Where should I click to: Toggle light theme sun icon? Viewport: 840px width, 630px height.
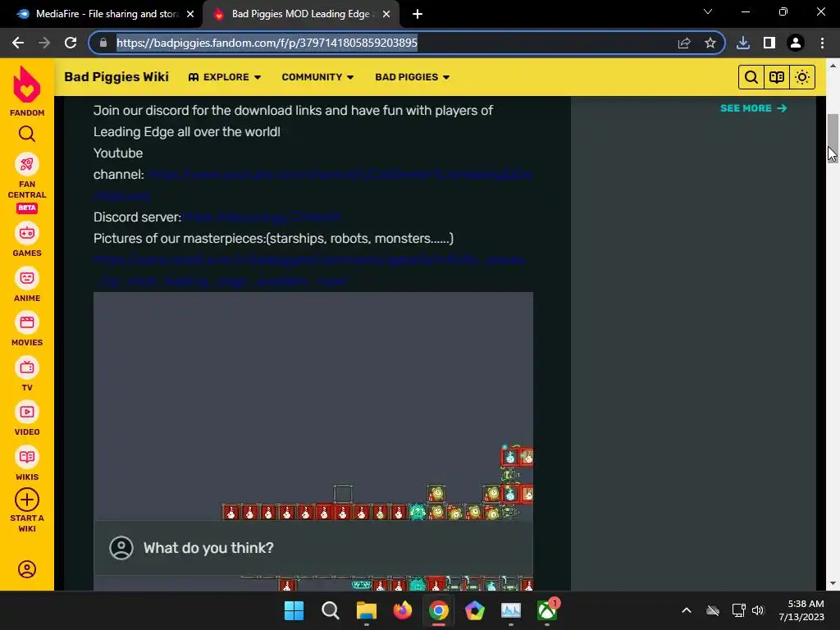tap(802, 77)
